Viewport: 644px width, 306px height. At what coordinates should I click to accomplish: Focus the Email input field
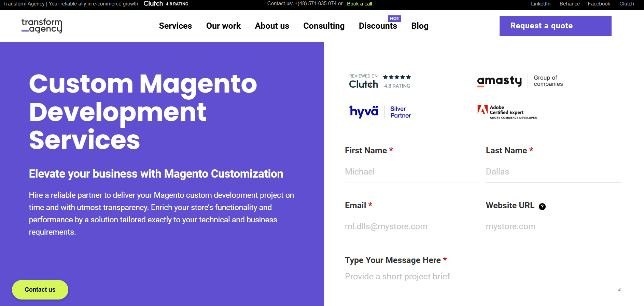412,226
